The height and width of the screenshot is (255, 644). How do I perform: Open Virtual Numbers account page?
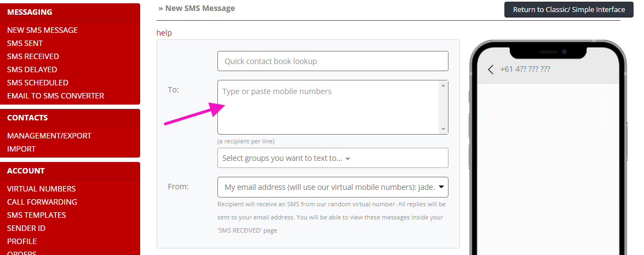[42, 189]
